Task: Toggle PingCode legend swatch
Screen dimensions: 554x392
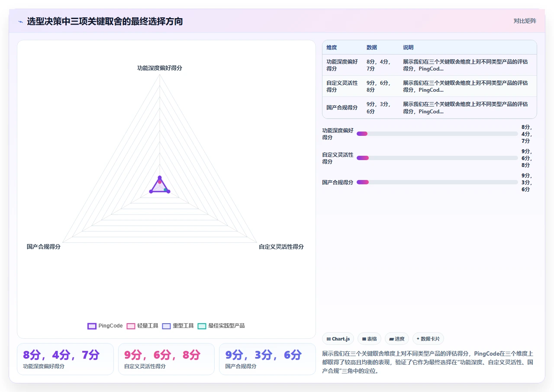Action: pyautogui.click(x=92, y=326)
